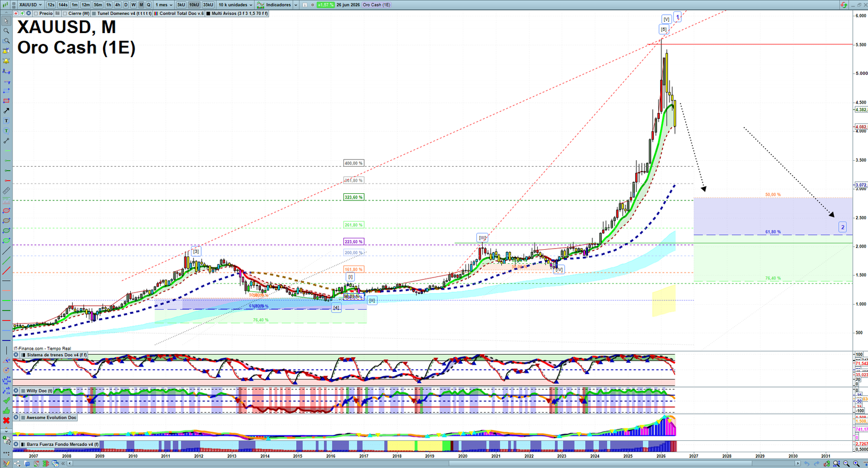Close the Willy Doc indicator panel
Image resolution: width=868 pixels, height=468 pixels.
click(x=16, y=390)
